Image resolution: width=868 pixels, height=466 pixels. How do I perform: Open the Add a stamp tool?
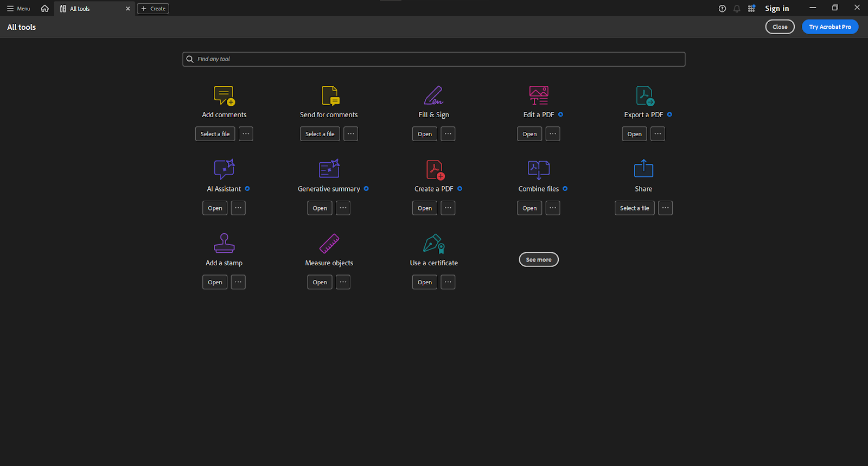pyautogui.click(x=215, y=282)
